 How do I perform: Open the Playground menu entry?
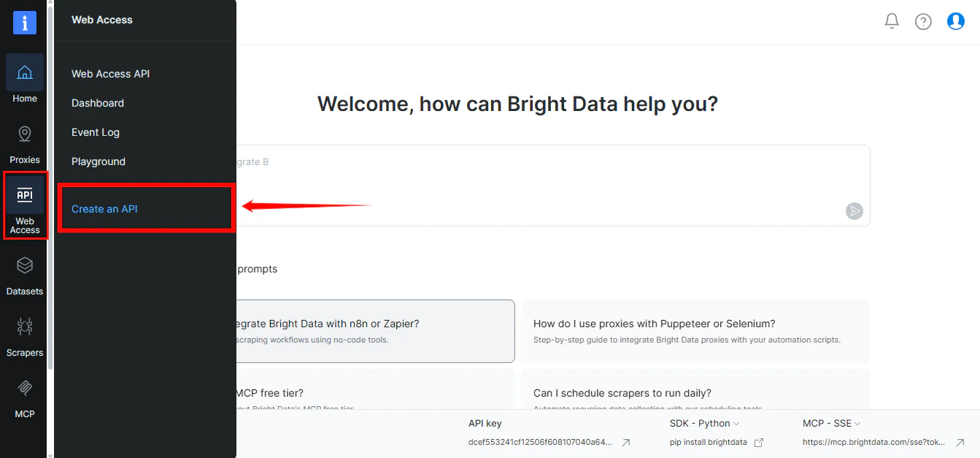click(98, 161)
